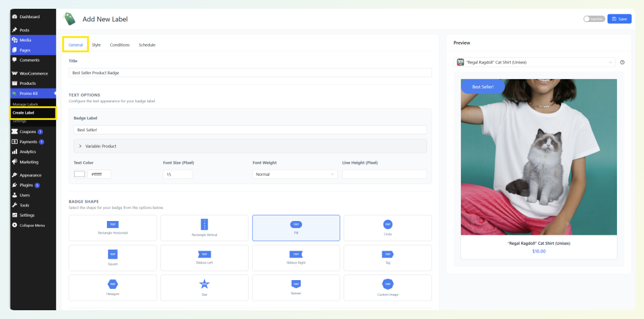
Task: Click the Save button
Action: pyautogui.click(x=619, y=19)
